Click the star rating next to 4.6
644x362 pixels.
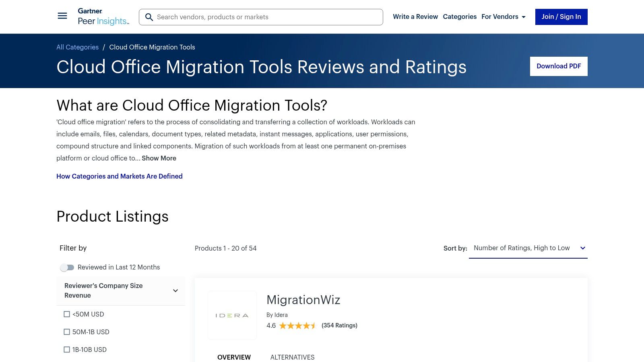click(296, 325)
